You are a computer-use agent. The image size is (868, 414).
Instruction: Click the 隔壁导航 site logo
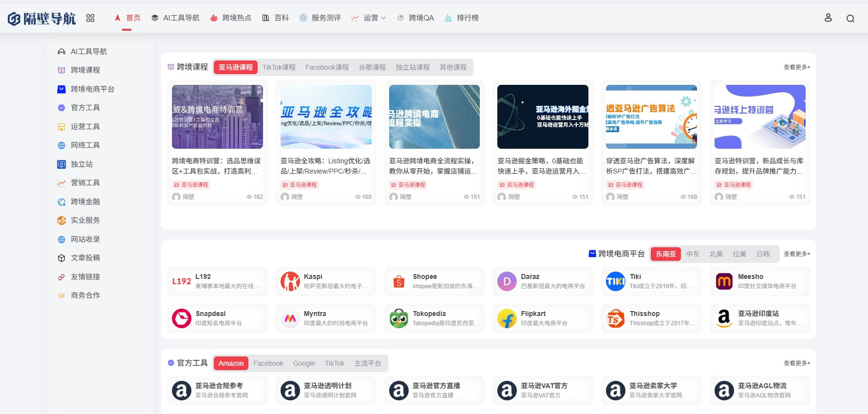click(x=42, y=19)
